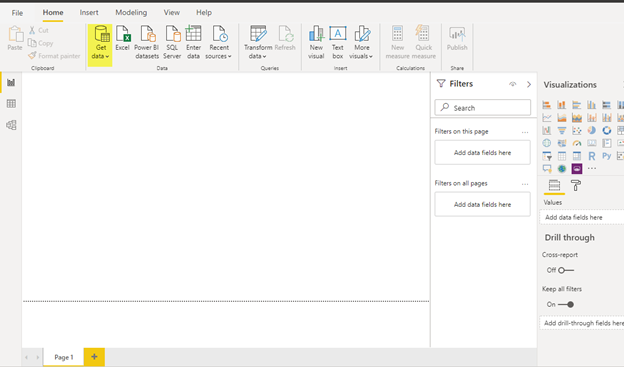
Task: Import data from Excel
Action: (x=123, y=38)
